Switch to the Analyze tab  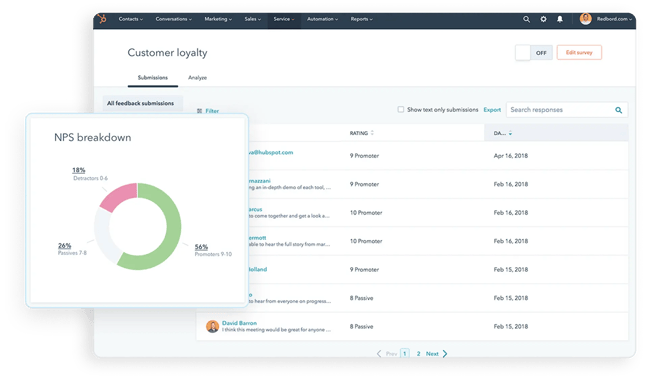click(x=197, y=77)
